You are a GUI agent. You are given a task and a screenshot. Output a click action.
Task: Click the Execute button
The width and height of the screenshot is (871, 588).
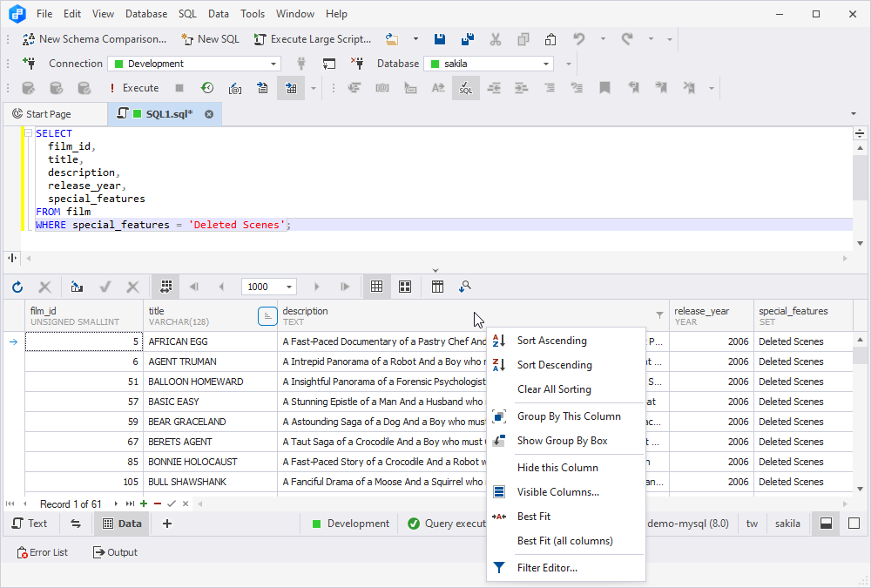133,88
